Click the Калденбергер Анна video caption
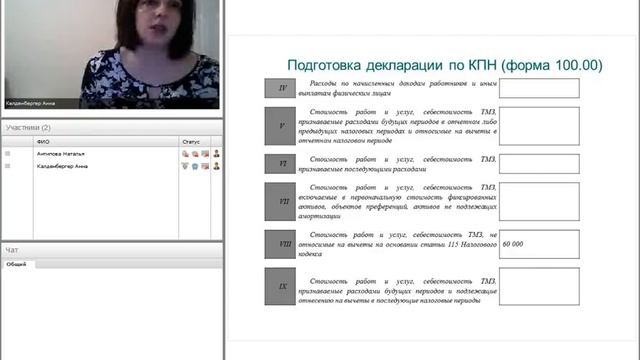640x360 pixels. click(x=31, y=104)
